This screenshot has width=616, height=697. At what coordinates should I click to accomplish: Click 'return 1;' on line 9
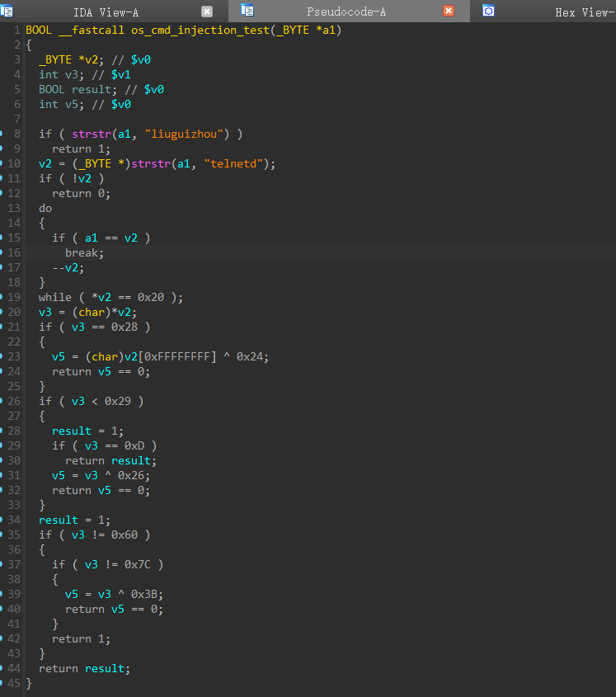(82, 149)
